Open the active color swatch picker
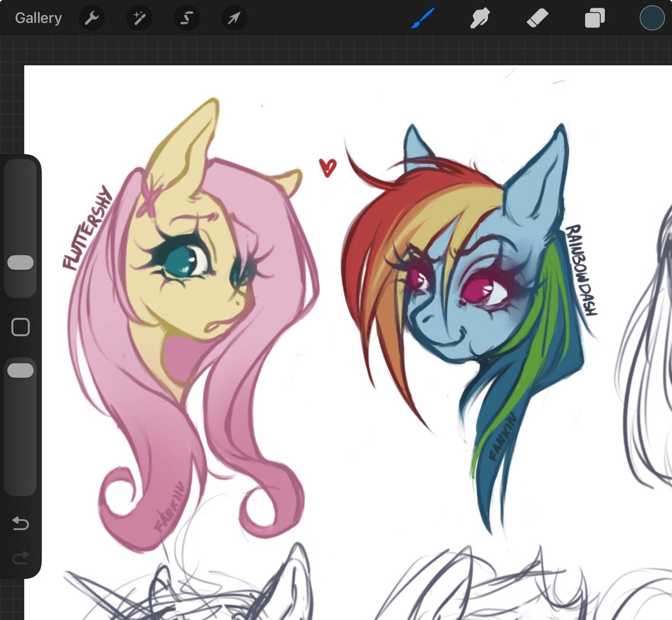This screenshot has height=620, width=672. point(652,18)
